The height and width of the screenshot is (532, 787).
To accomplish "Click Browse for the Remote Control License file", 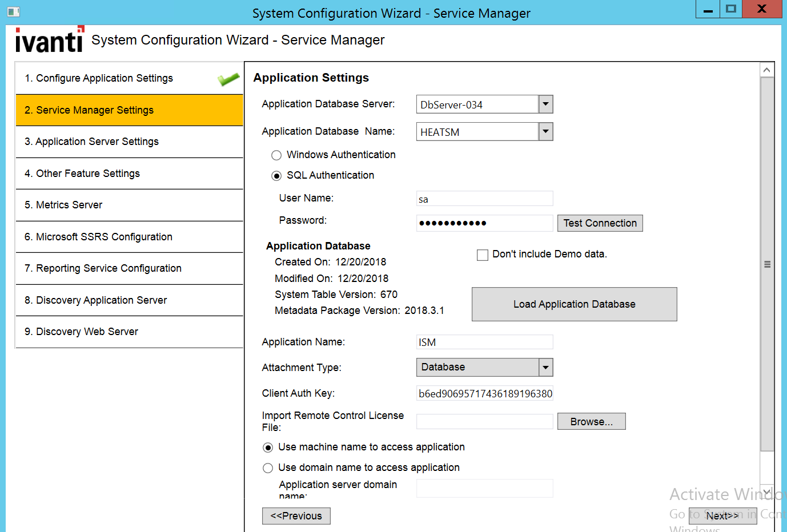I will point(591,421).
